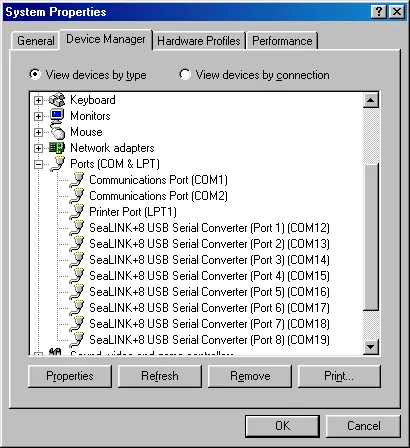410x448 pixels.
Task: Collapse the Ports (COM & LPT) node
Action: click(x=39, y=164)
